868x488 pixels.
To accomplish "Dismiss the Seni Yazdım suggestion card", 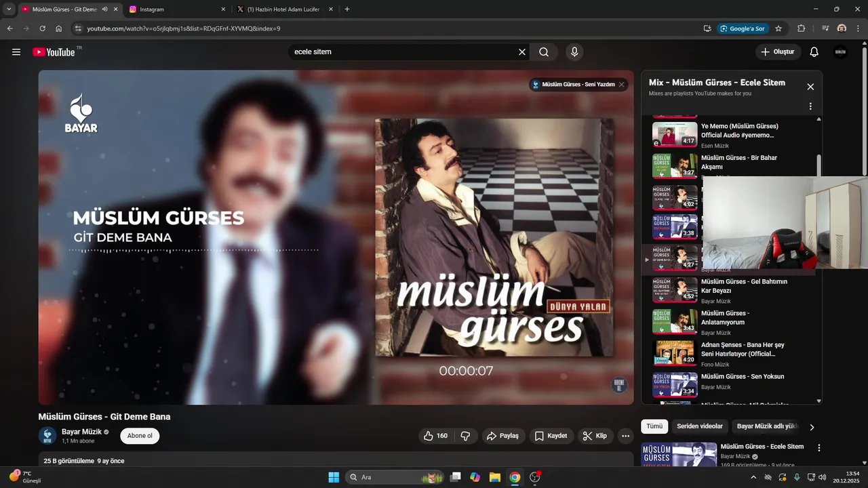I will point(622,85).
